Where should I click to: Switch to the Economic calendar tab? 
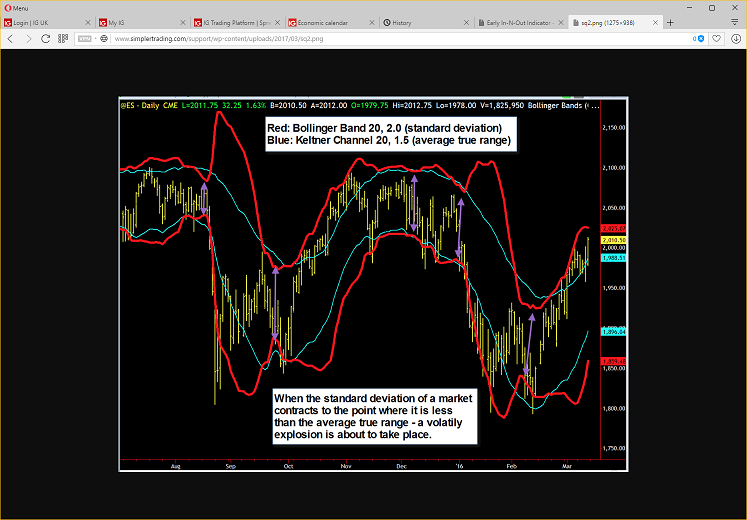(x=332, y=22)
